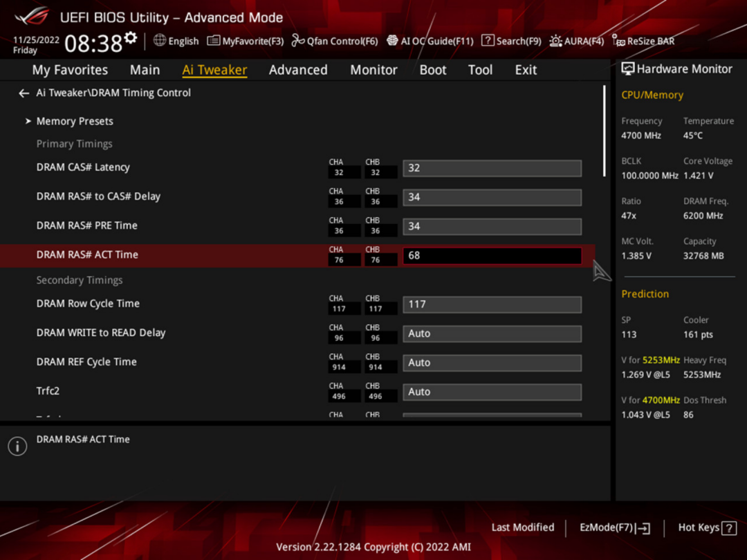Select the Ai Tweaker tab
Image resolution: width=747 pixels, height=560 pixels.
[x=214, y=70]
